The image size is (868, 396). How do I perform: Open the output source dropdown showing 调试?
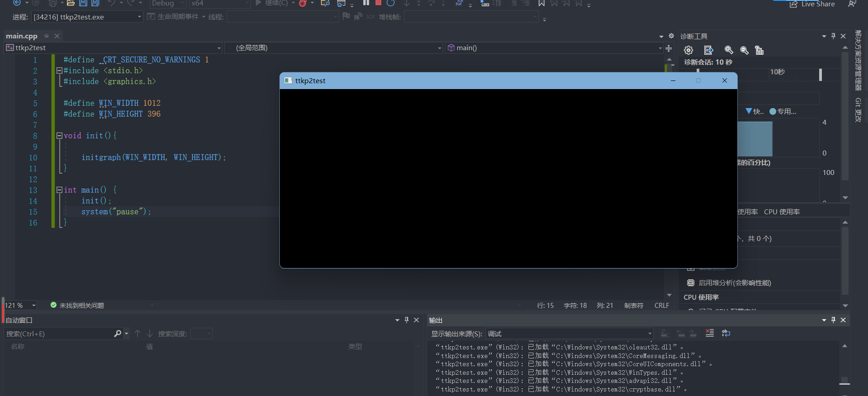click(570, 334)
